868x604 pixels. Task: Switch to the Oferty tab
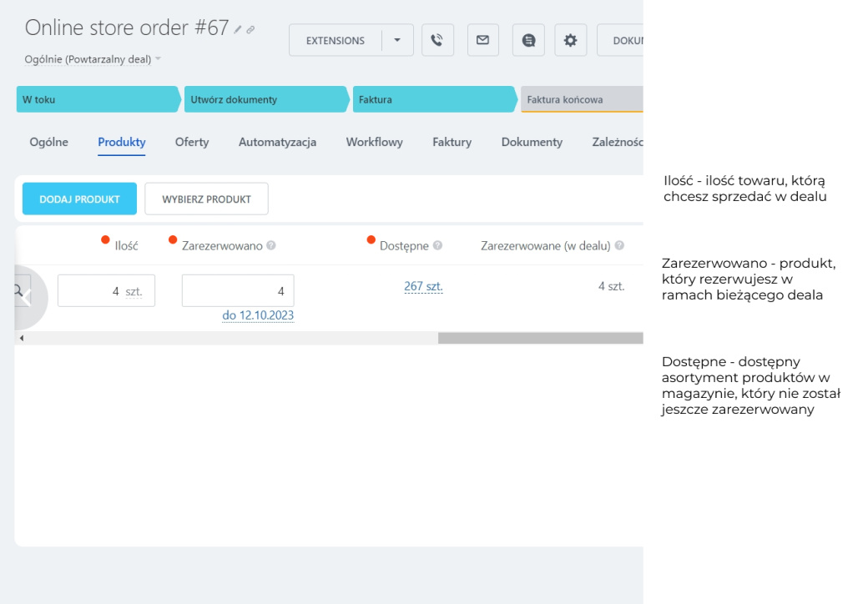click(x=192, y=142)
